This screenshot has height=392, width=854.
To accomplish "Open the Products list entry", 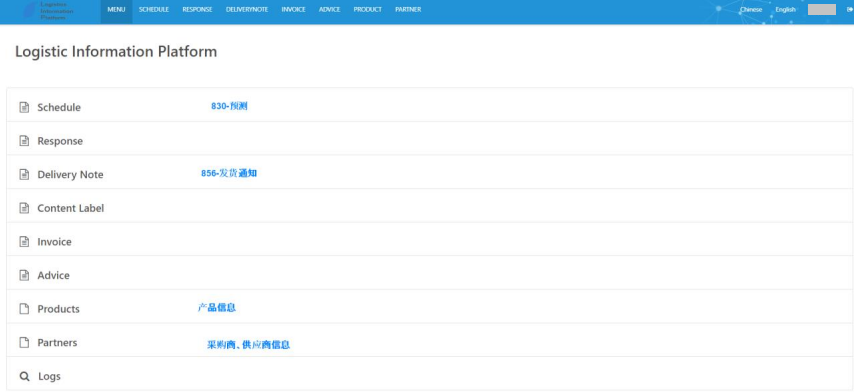I will point(429,307).
